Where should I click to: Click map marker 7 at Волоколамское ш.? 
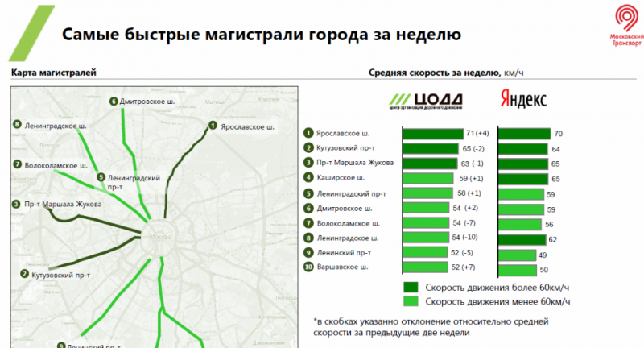pyautogui.click(x=17, y=164)
